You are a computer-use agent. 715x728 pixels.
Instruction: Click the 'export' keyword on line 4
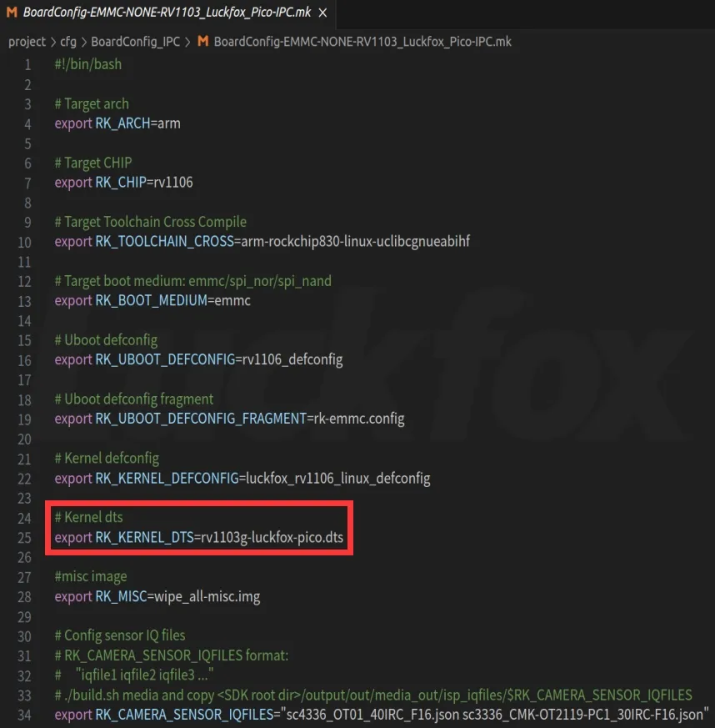click(73, 124)
